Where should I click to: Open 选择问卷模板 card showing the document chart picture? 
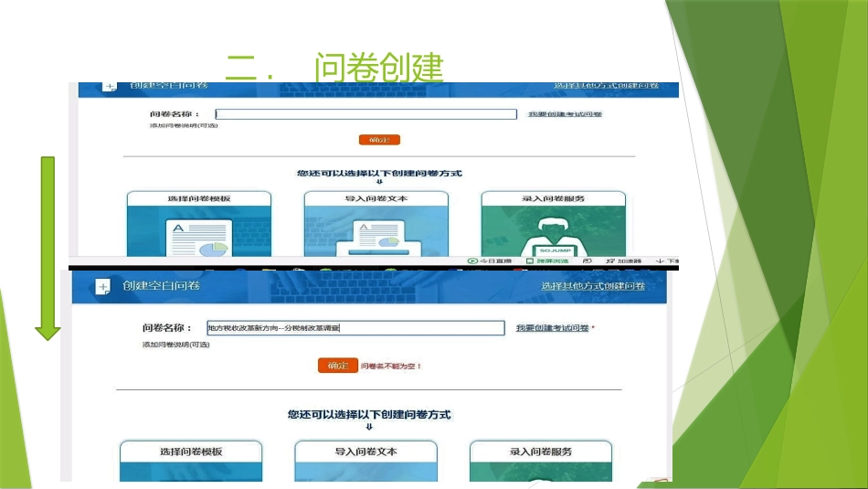[199, 224]
